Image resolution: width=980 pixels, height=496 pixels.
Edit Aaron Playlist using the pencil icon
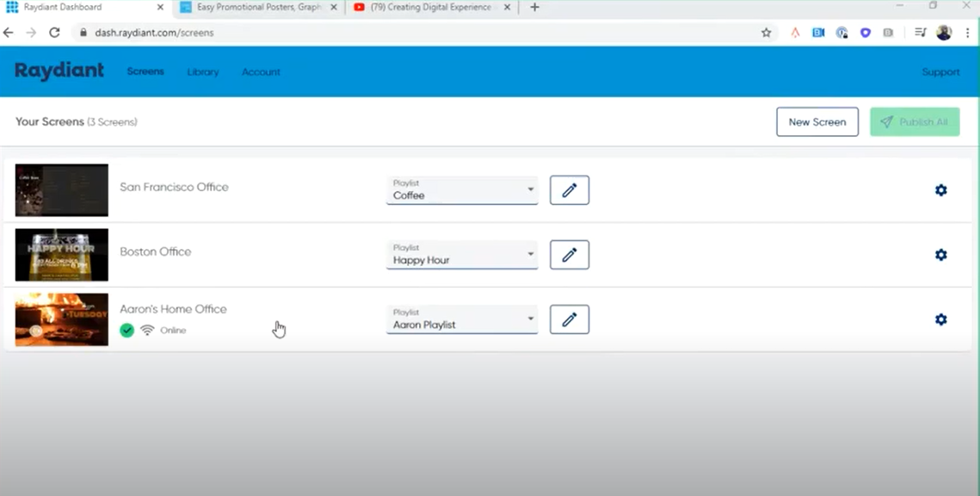[569, 319]
